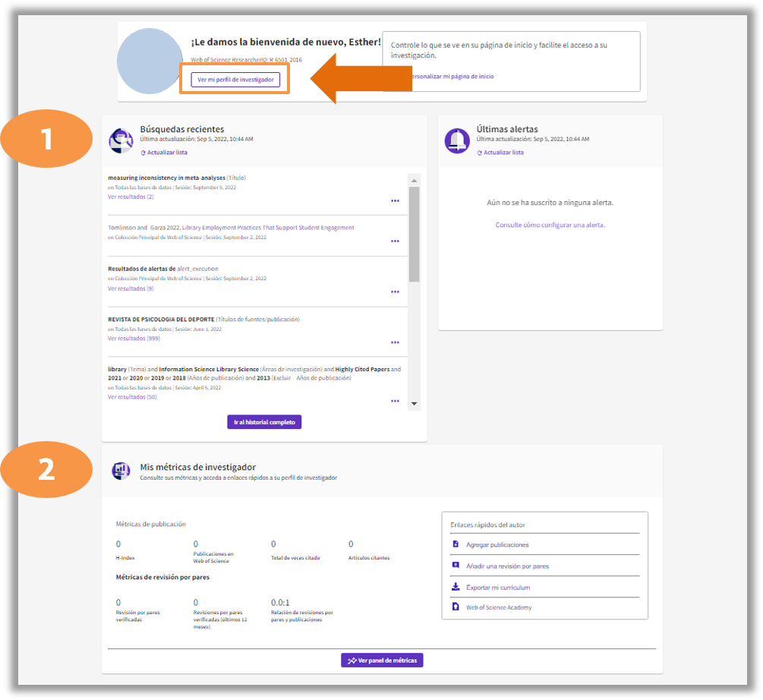Screen dimensions: 763x700
Task: Click the export curriculum download icon
Action: (x=456, y=587)
